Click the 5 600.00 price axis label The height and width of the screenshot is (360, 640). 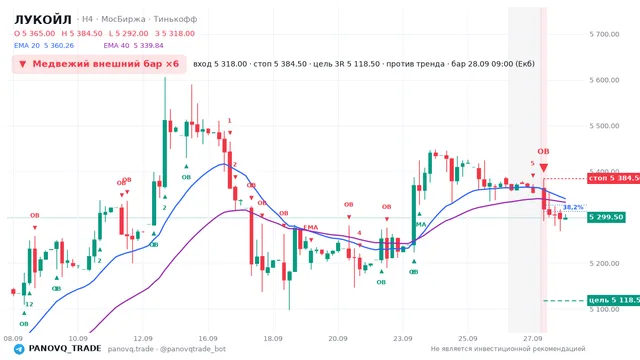tap(604, 80)
